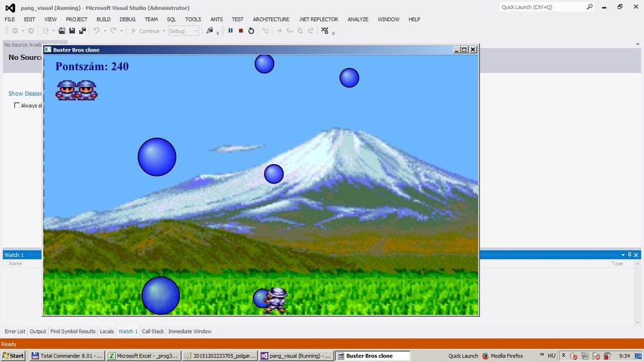Open the TOOLS menu
The height and width of the screenshot is (362, 644).
193,19
